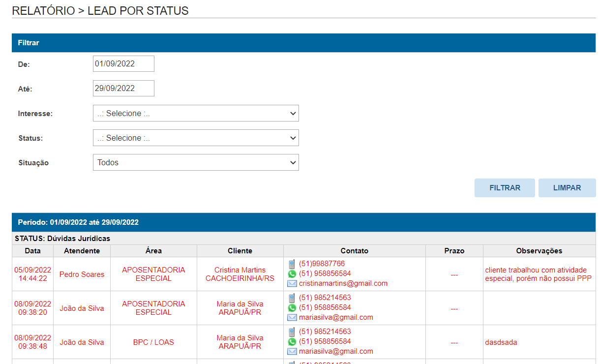
Task: Focus the De date field
Action: [123, 64]
